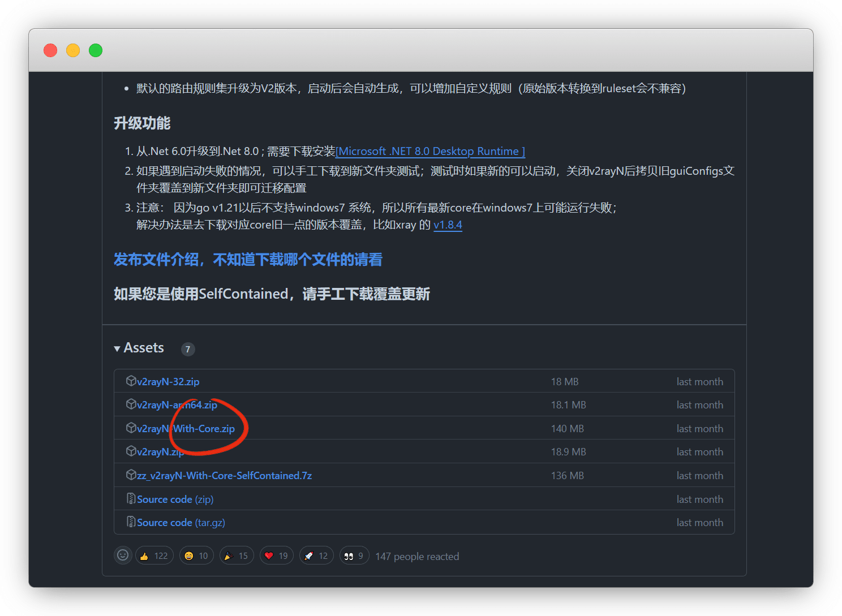Click the package icon beside v2rayN.zip
The image size is (842, 616).
[131, 451]
